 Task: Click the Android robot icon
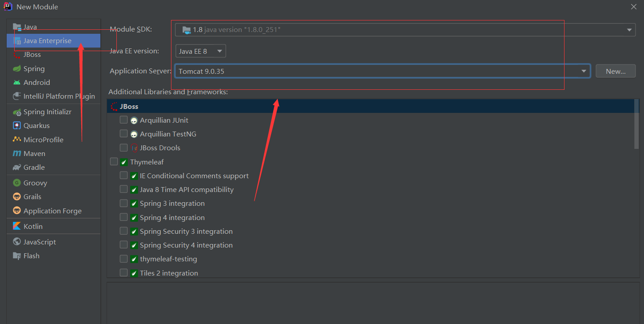tap(17, 82)
